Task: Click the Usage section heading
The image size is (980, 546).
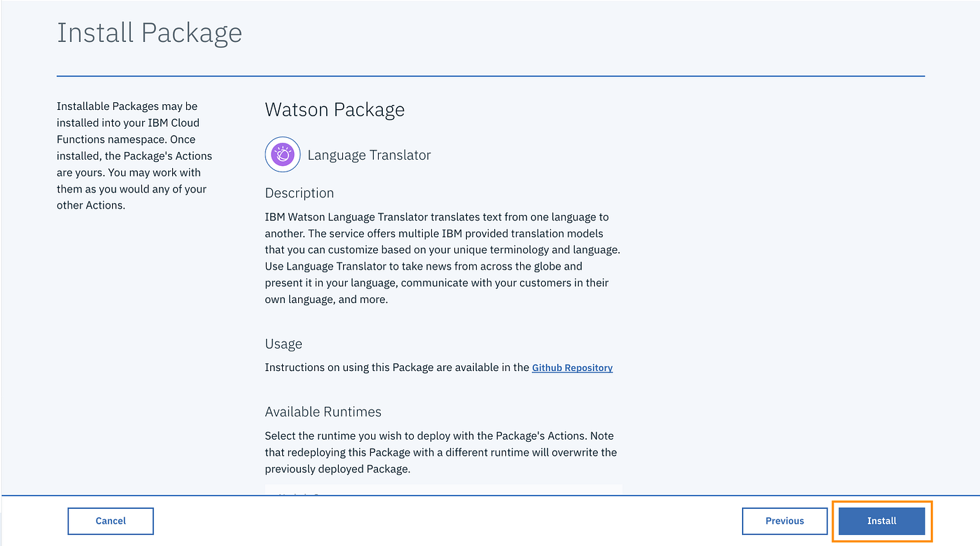Action: 283,344
